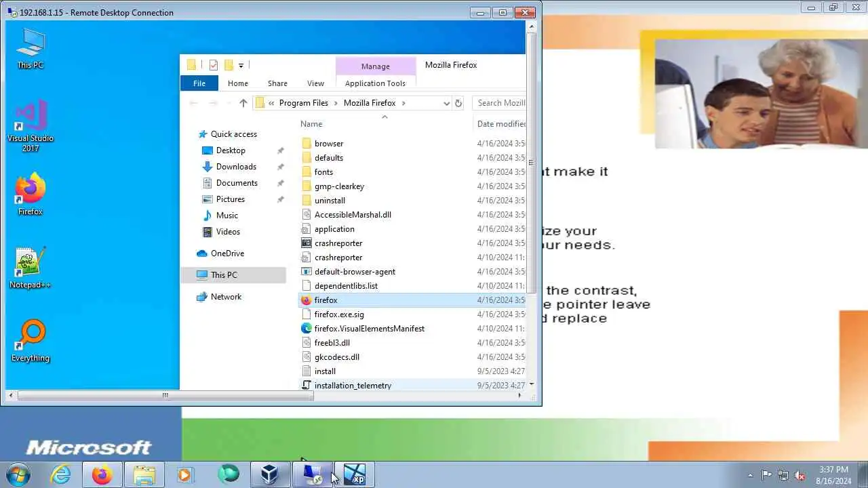Open This PC desktop icon
The width and height of the screenshot is (868, 488).
pos(30,49)
